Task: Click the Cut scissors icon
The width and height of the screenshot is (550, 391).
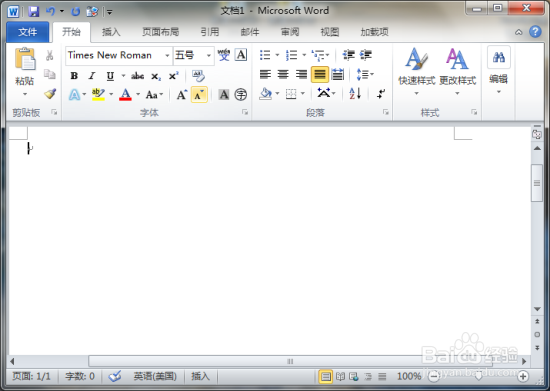Action: coord(49,55)
